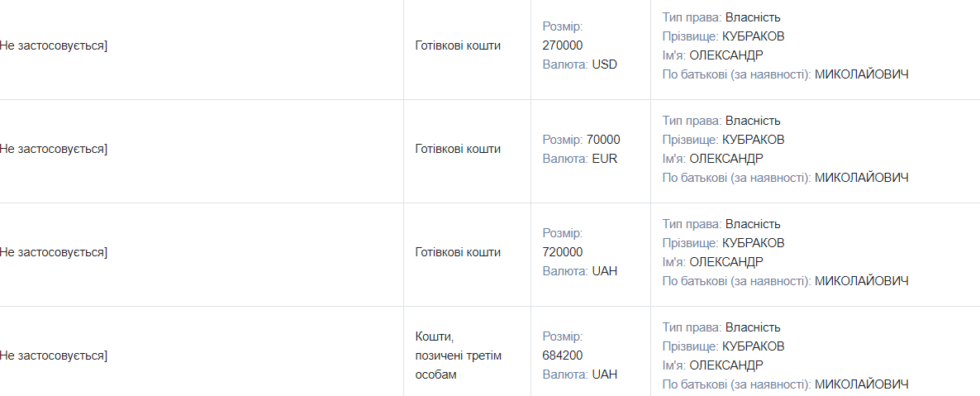980x396 pixels.
Task: Select surname КУБРАКОВ in the USD row
Action: (x=753, y=36)
